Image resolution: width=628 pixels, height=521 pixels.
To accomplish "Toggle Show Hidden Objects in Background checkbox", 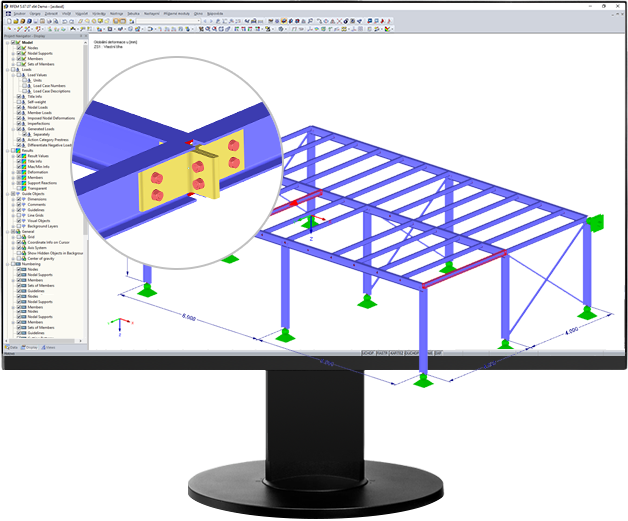I will [19, 253].
